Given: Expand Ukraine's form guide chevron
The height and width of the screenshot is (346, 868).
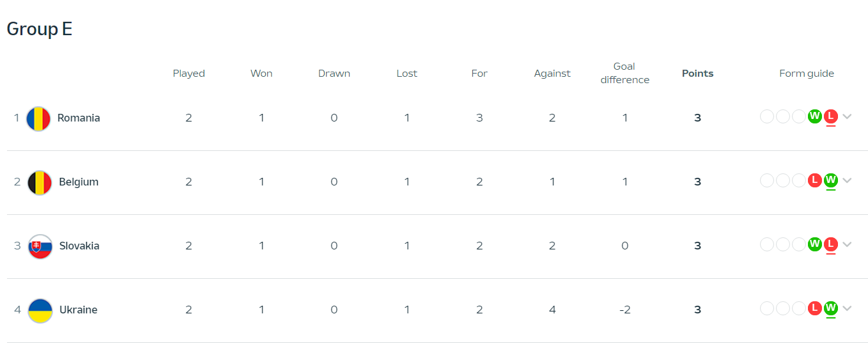Looking at the screenshot, I should 848,308.
